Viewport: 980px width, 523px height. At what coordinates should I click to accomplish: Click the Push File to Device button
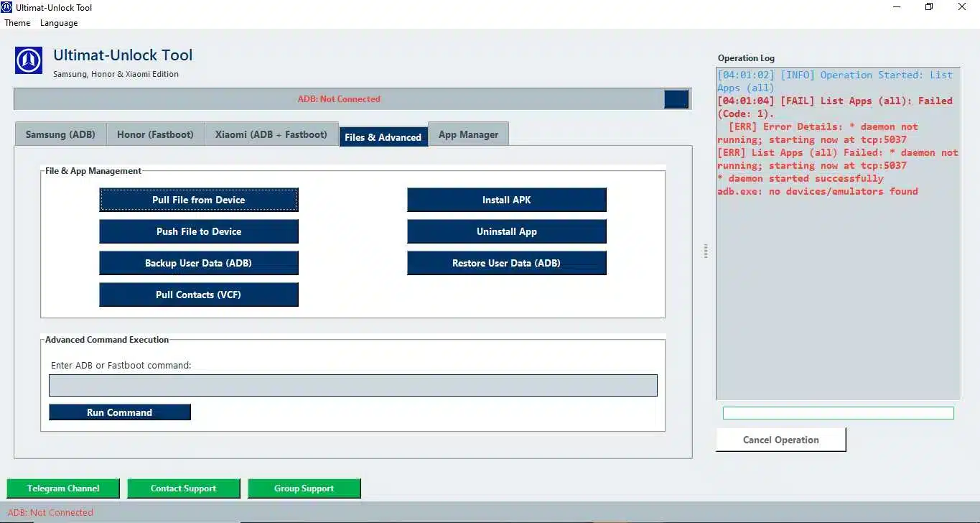[198, 231]
